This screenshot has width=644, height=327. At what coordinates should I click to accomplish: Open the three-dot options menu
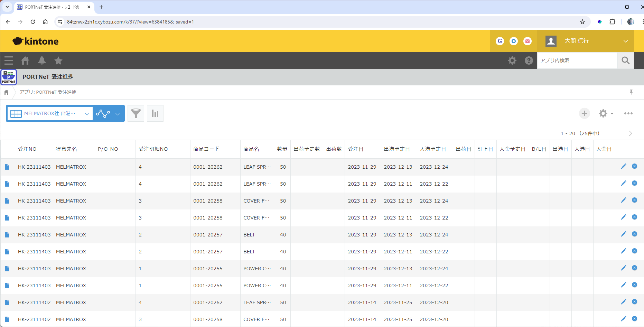(628, 113)
